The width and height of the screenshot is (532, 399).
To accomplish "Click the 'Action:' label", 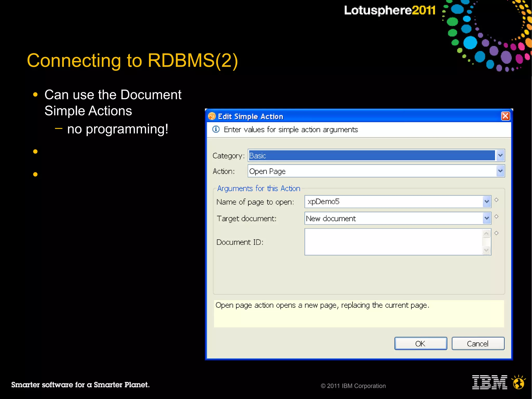I will [x=223, y=171].
